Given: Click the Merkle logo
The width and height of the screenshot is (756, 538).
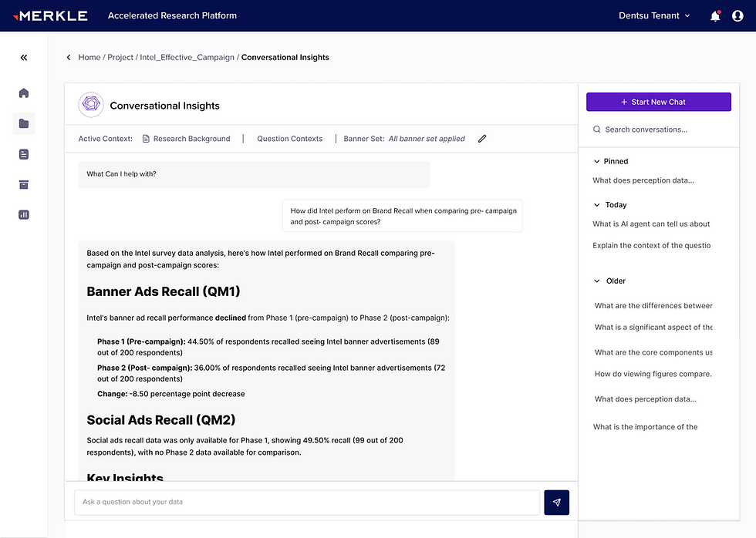Looking at the screenshot, I should [51, 16].
